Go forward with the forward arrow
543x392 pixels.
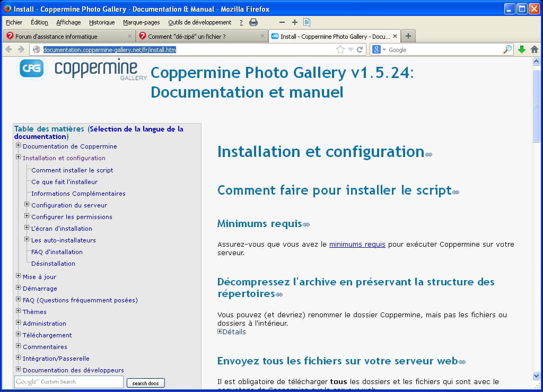click(x=21, y=49)
